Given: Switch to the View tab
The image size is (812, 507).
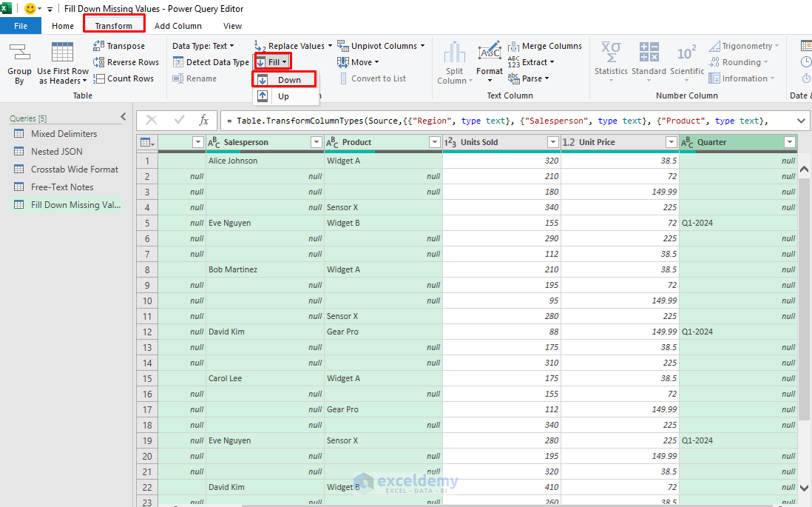Looking at the screenshot, I should click(x=232, y=25).
